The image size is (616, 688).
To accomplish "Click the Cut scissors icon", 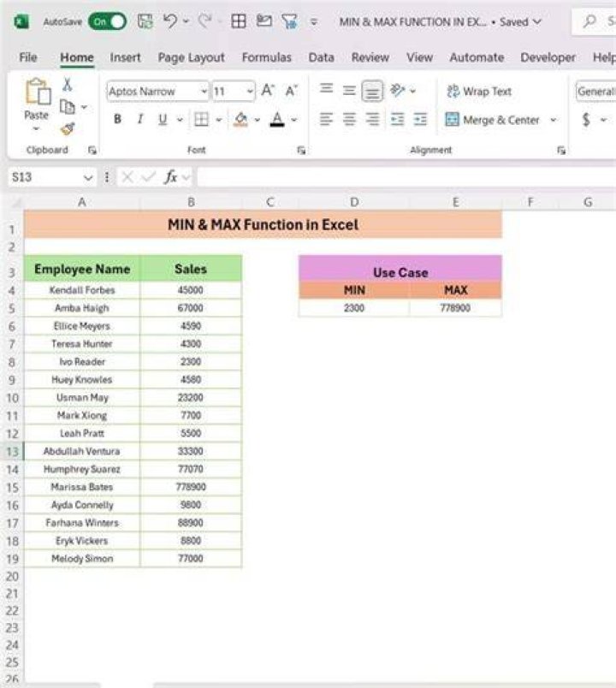I will [67, 84].
